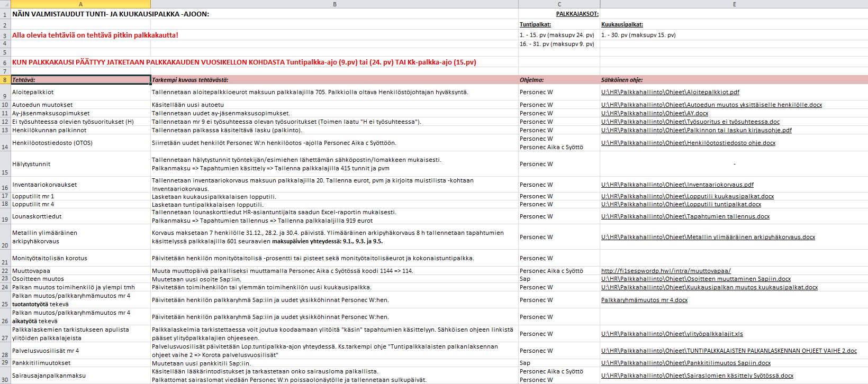The width and height of the screenshot is (868, 384).
Task: Open Palkkaryhmämuutos mr 4.docx link
Action: pos(644,300)
